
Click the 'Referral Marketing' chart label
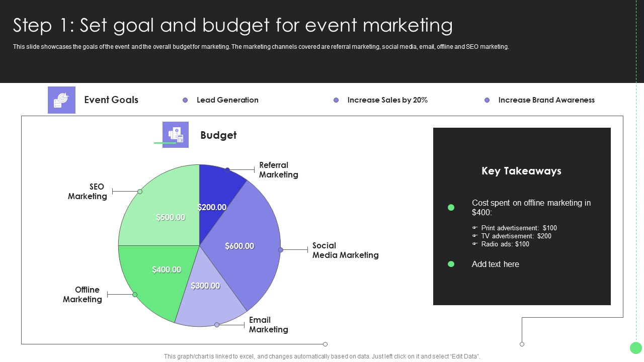point(279,170)
